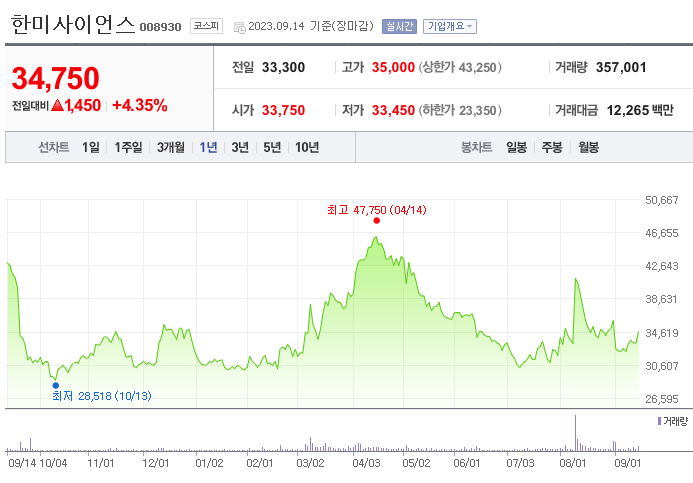Select the 10년 line chart period
The width and height of the screenshot is (693, 483).
[x=307, y=147]
